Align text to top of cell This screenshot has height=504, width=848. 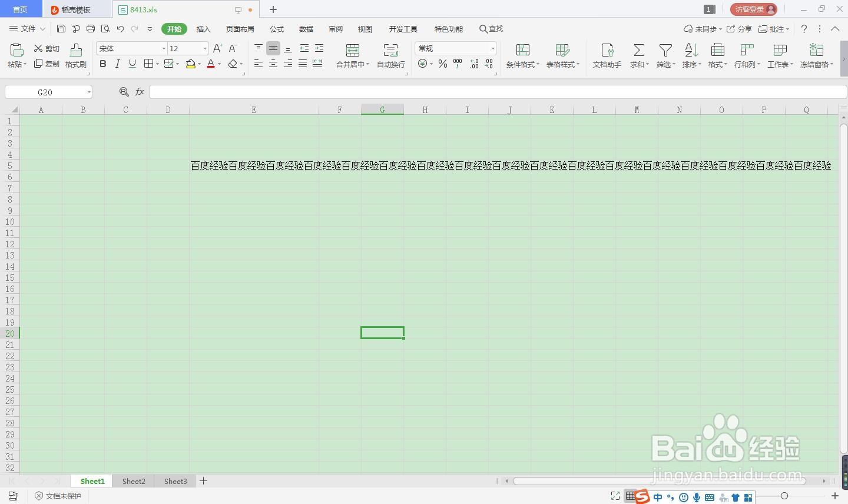click(259, 48)
